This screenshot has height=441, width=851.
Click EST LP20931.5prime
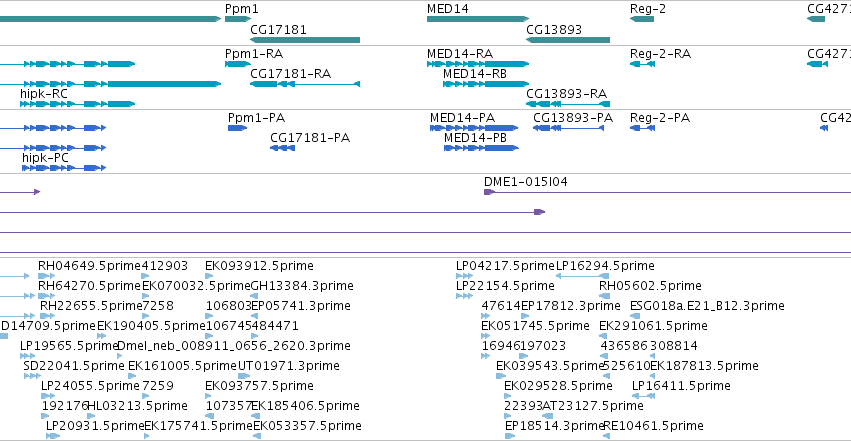pos(95,426)
